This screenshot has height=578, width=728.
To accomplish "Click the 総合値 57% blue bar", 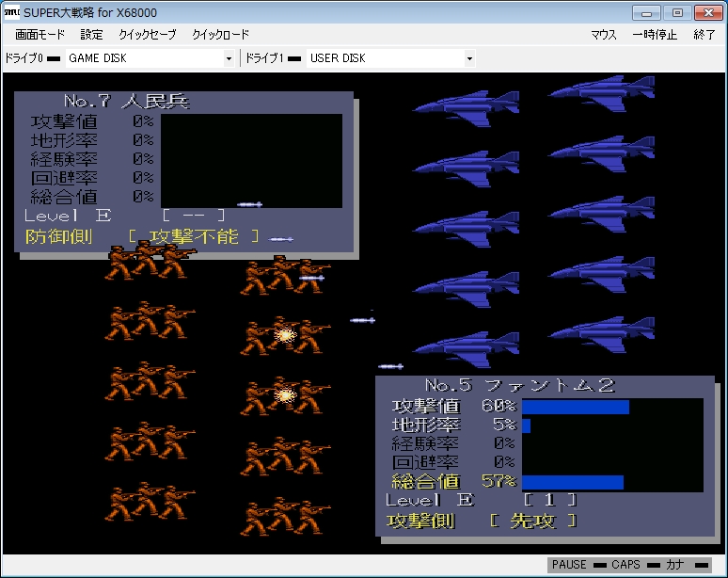I will click(x=573, y=482).
